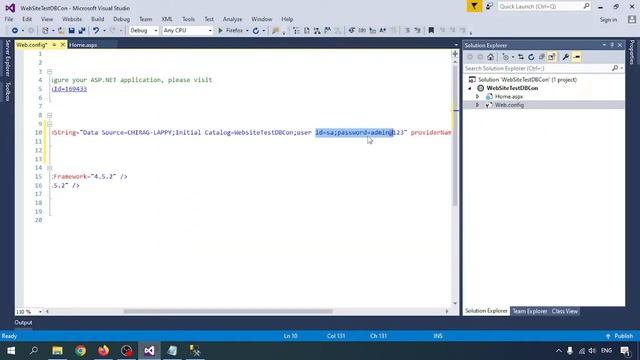Open Properties wrench icon in Solution Explorer
Viewport: 640px width, 360px height.
(x=566, y=57)
